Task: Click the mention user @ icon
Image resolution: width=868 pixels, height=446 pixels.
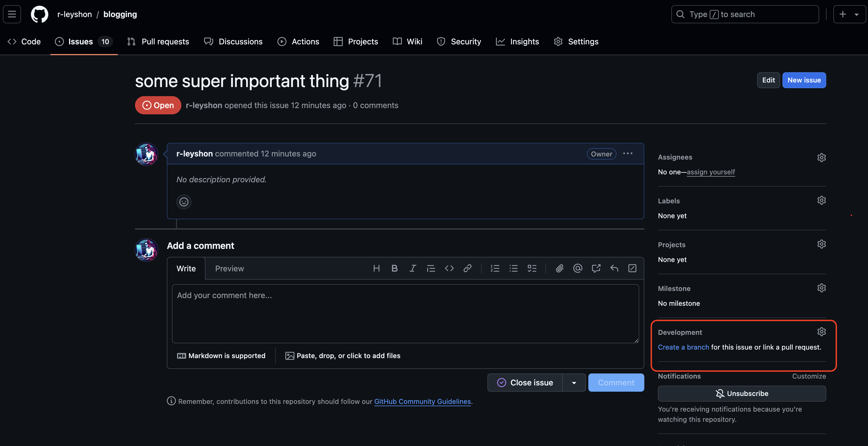Action: pos(578,268)
